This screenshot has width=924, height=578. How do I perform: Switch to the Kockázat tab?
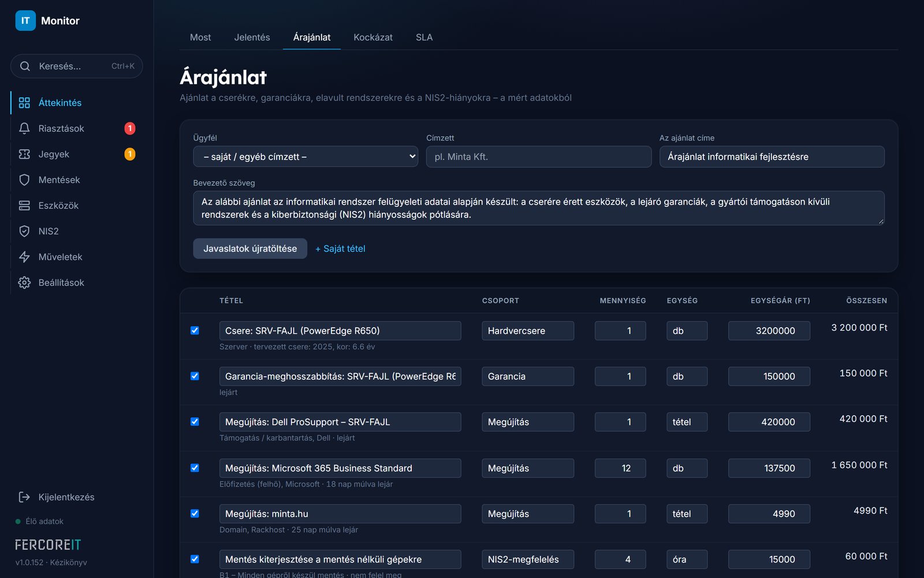coord(373,37)
